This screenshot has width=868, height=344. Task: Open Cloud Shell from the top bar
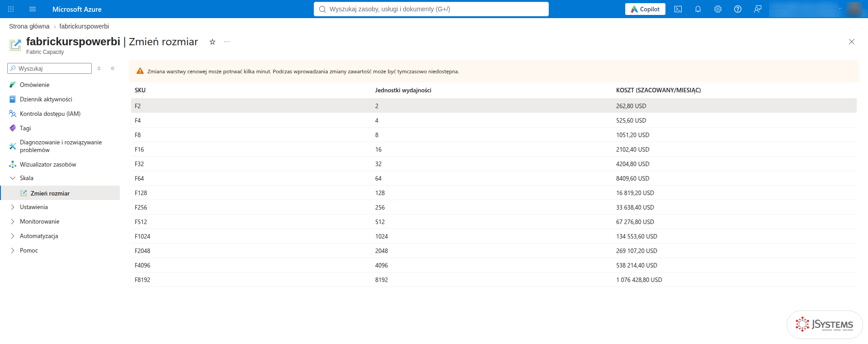pyautogui.click(x=678, y=9)
